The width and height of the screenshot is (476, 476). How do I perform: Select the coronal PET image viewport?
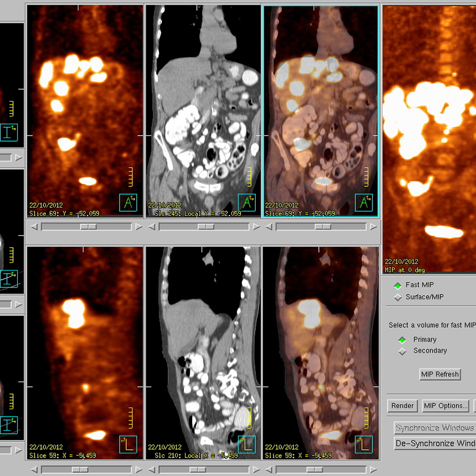pyautogui.click(x=85, y=111)
